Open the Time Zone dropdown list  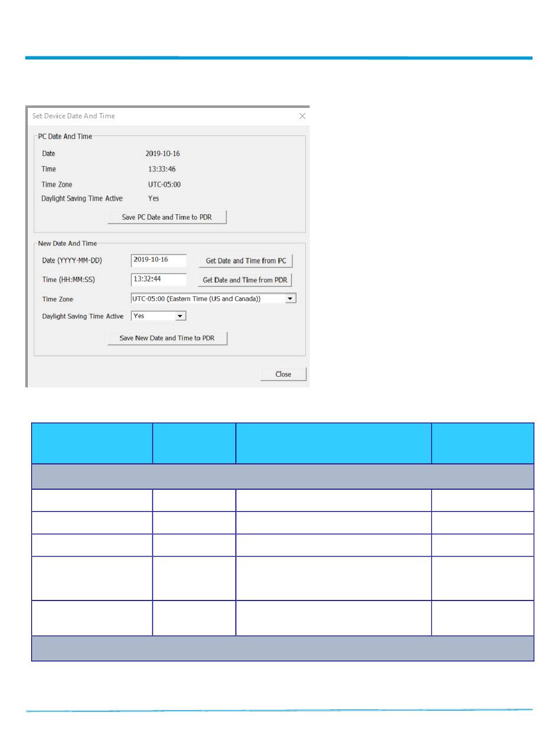290,299
